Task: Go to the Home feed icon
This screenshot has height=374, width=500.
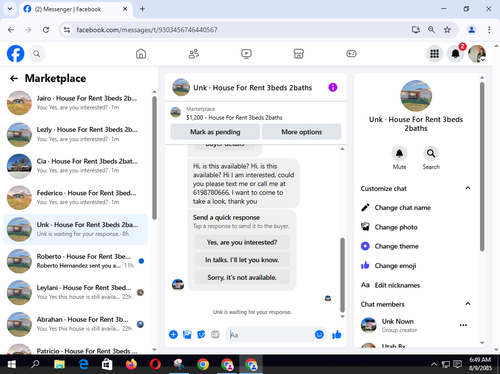Action: pos(141,54)
